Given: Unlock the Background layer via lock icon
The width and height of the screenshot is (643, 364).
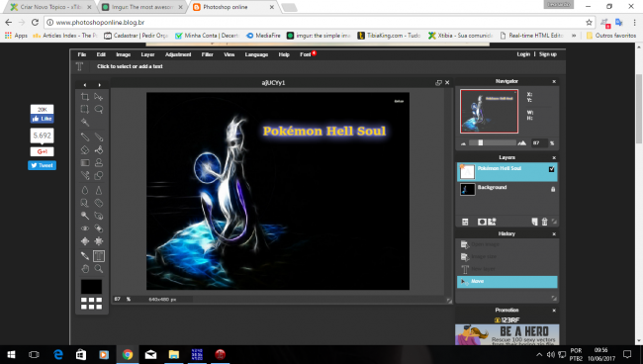Looking at the screenshot, I should point(553,189).
